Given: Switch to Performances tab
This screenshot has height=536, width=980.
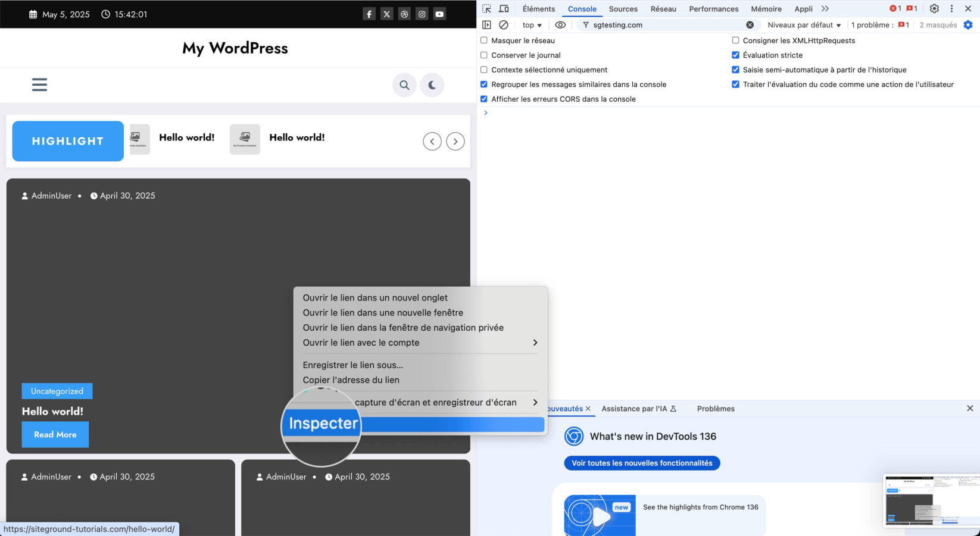Looking at the screenshot, I should (x=714, y=9).
